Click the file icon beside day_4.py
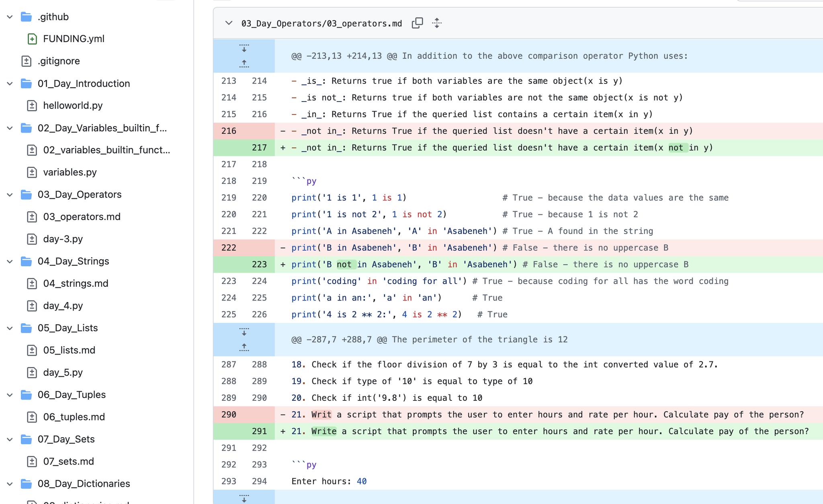Screen dimensions: 823x504 [x=32, y=306]
